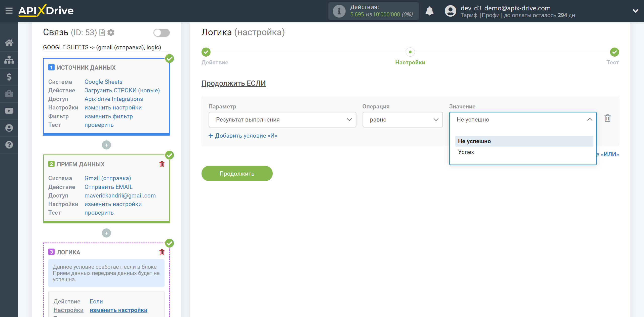The image size is (644, 317).
Task: Open the Gmail (отправка) system link
Action: [108, 178]
